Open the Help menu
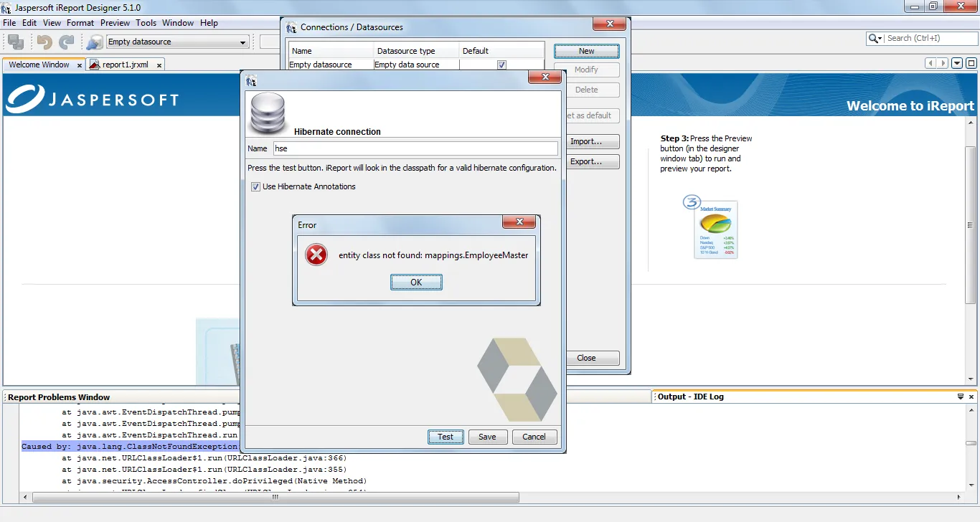The width and height of the screenshot is (980, 522). [x=209, y=23]
